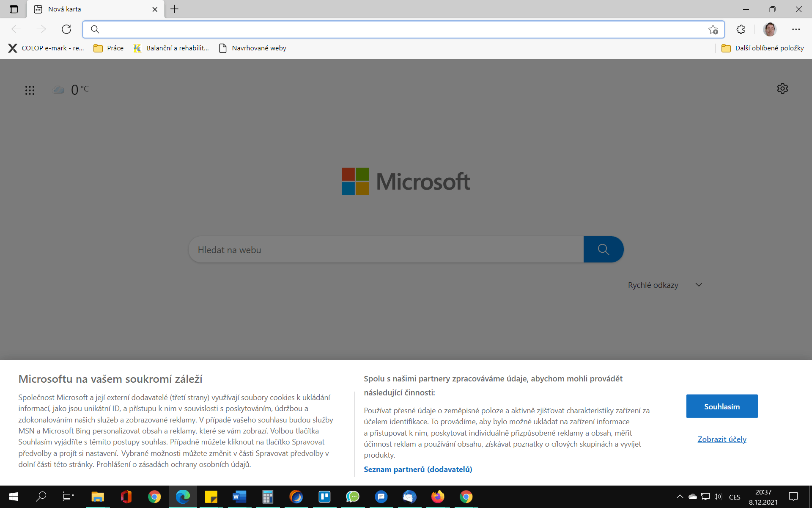
Task: Open a new tab with plus button
Action: 174,9
